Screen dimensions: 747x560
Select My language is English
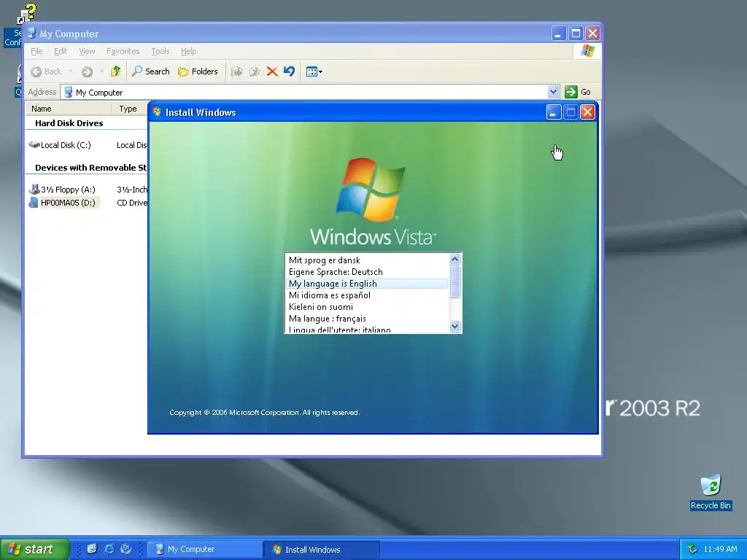pos(367,284)
